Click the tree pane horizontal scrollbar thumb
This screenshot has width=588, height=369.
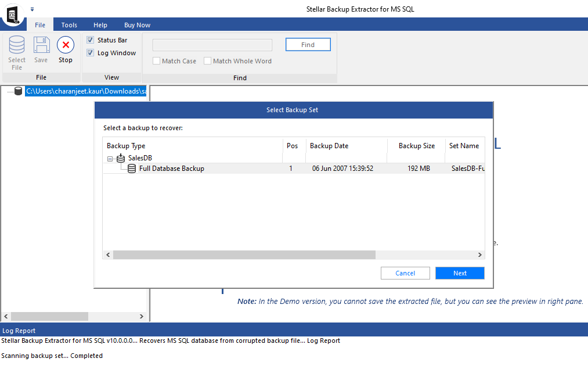coord(49,317)
